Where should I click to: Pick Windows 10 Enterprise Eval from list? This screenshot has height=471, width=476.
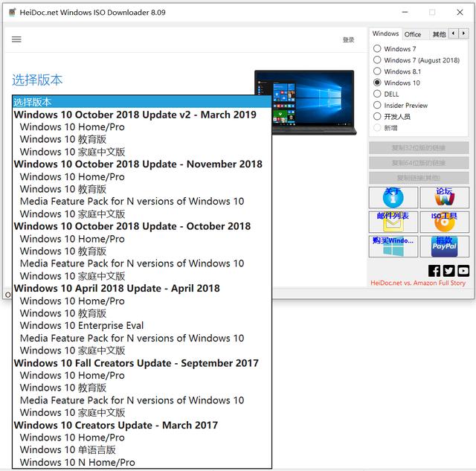pos(82,325)
